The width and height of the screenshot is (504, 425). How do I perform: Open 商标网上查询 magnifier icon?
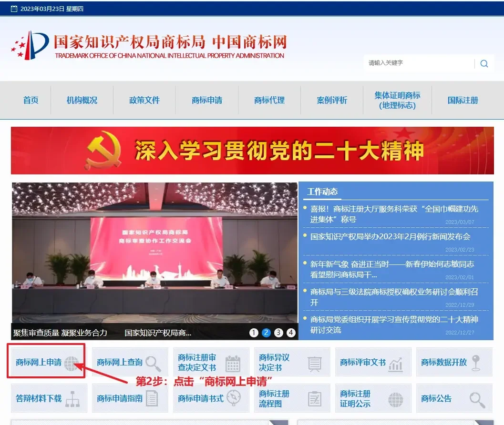(153, 363)
